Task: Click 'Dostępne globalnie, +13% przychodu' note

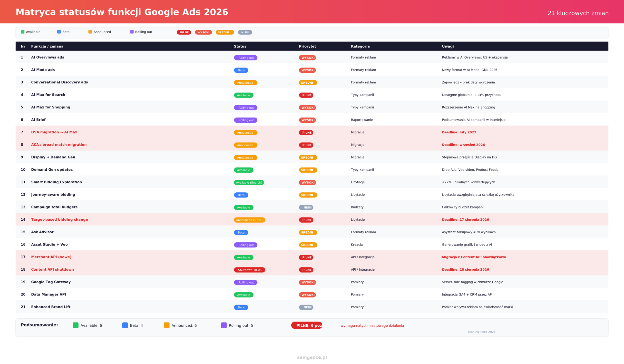Action: (x=471, y=95)
